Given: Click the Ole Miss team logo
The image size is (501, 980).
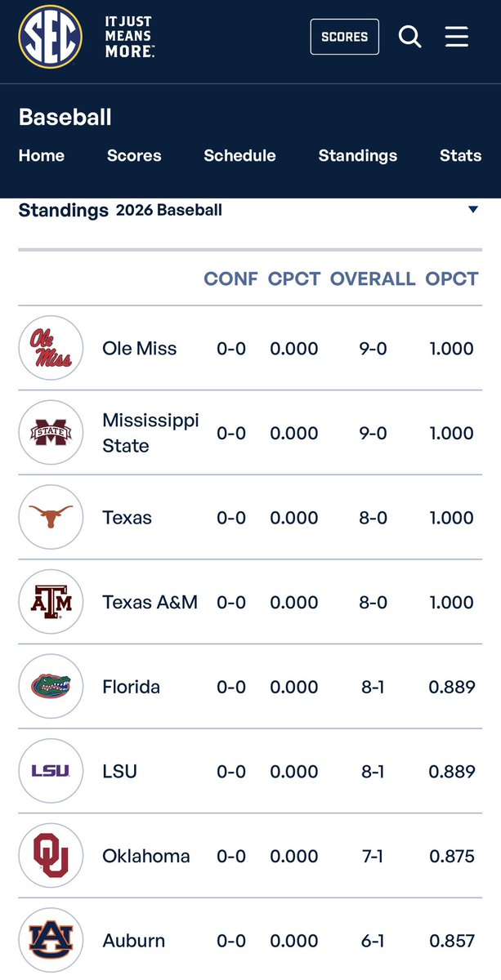Looking at the screenshot, I should point(51,348).
